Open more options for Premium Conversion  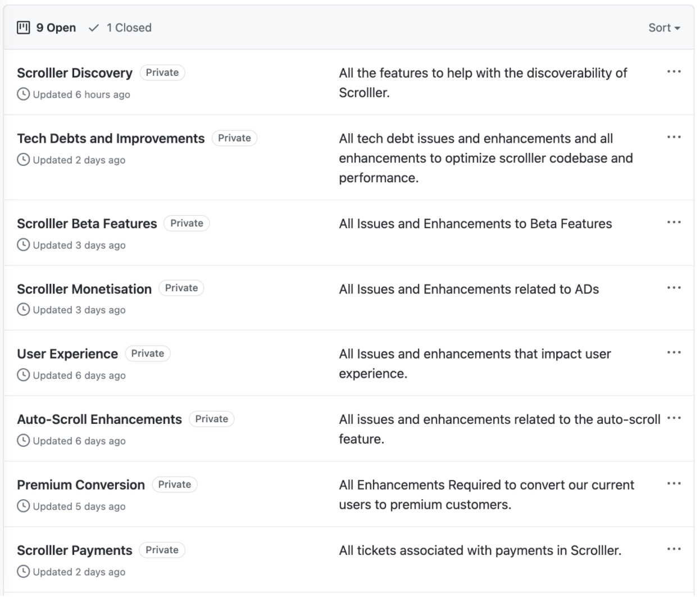click(674, 484)
